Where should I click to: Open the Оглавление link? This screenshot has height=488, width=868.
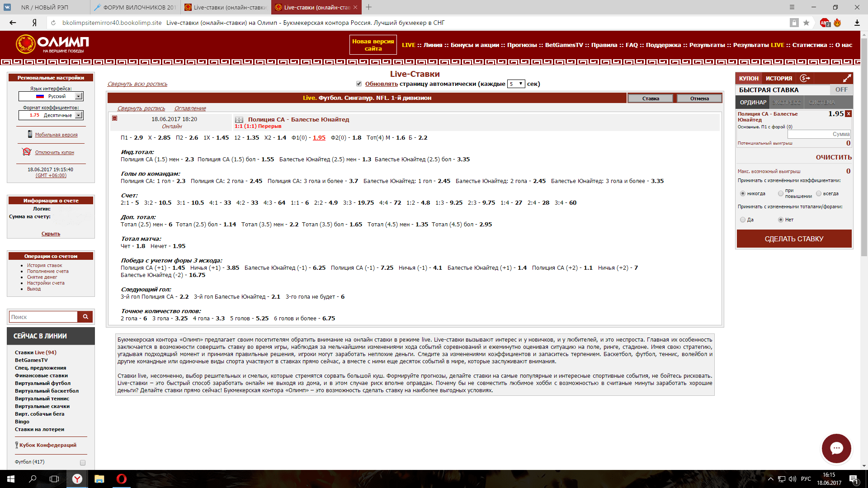point(190,108)
